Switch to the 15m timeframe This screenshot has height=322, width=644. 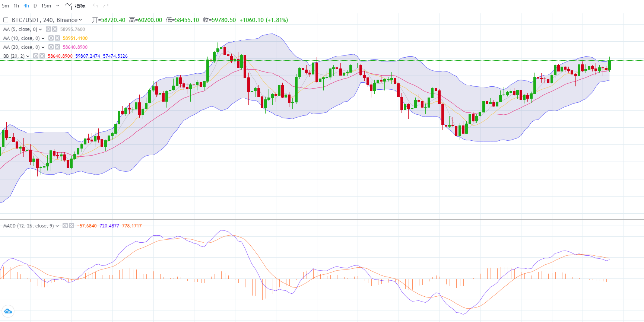point(46,6)
